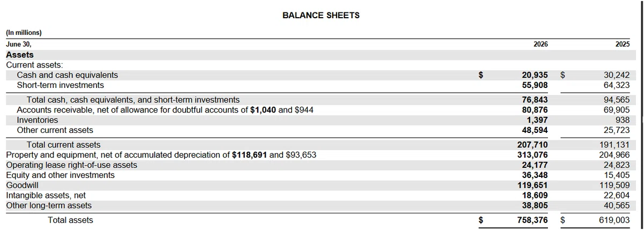Select the 313,076 property and equipment value
Image resolution: width=644 pixels, height=230 pixels.
coord(532,155)
